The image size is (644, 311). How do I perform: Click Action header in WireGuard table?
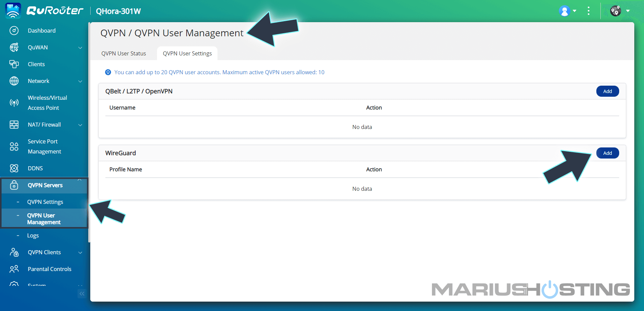coord(374,169)
